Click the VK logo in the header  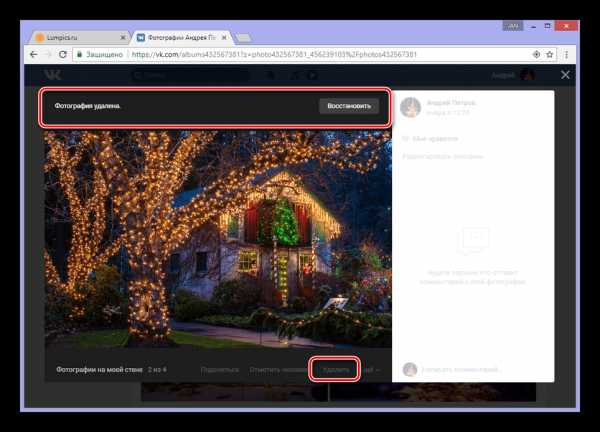coord(52,75)
